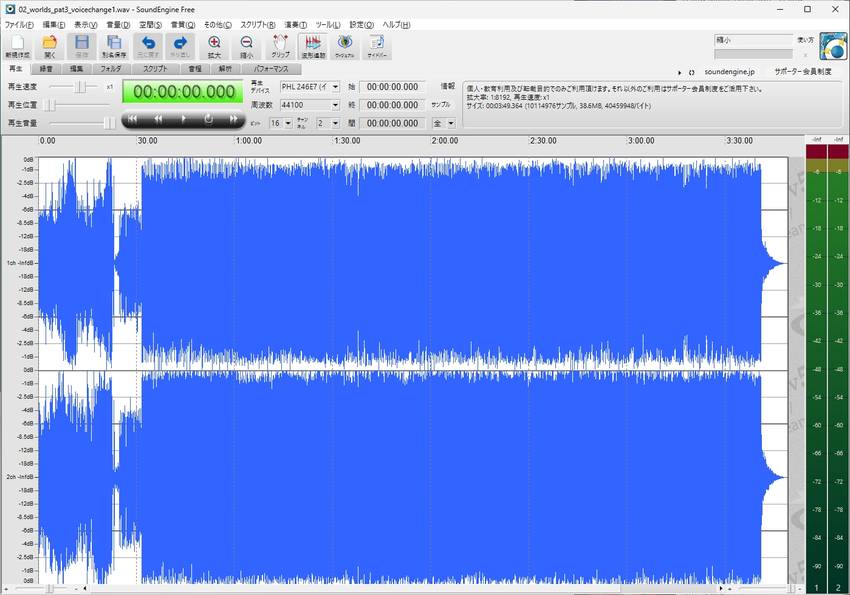Open the 設定(O) menu

[362, 25]
